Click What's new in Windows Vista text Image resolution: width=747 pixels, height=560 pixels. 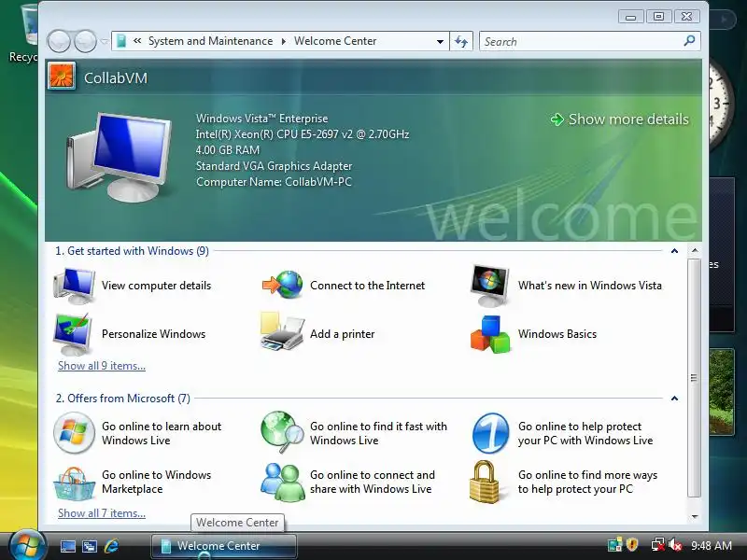click(x=590, y=286)
